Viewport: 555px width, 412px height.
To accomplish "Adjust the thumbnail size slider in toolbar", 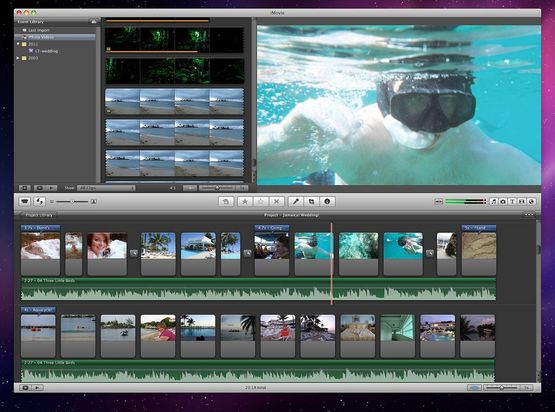I will [x=72, y=201].
